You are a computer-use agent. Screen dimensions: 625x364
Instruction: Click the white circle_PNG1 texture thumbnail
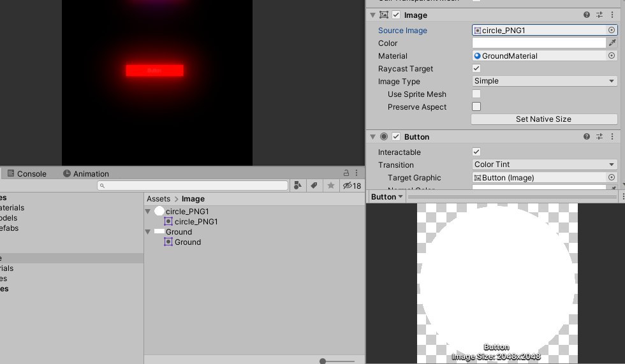tap(159, 211)
